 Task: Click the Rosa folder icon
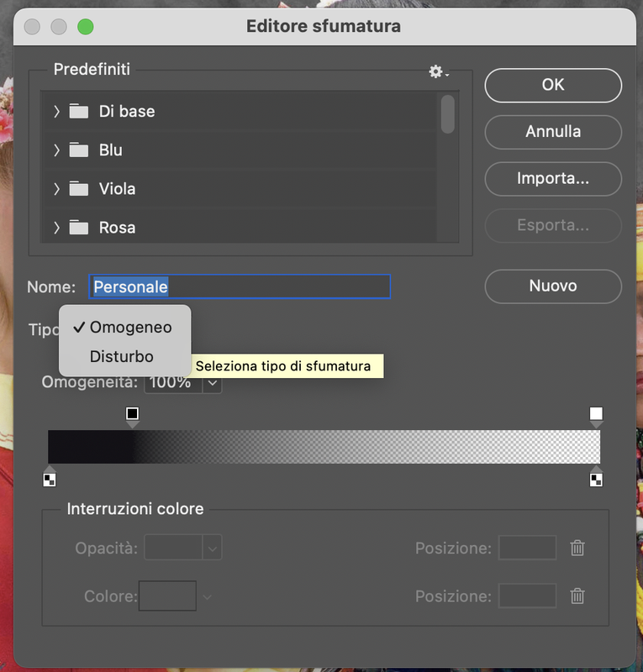tap(79, 227)
